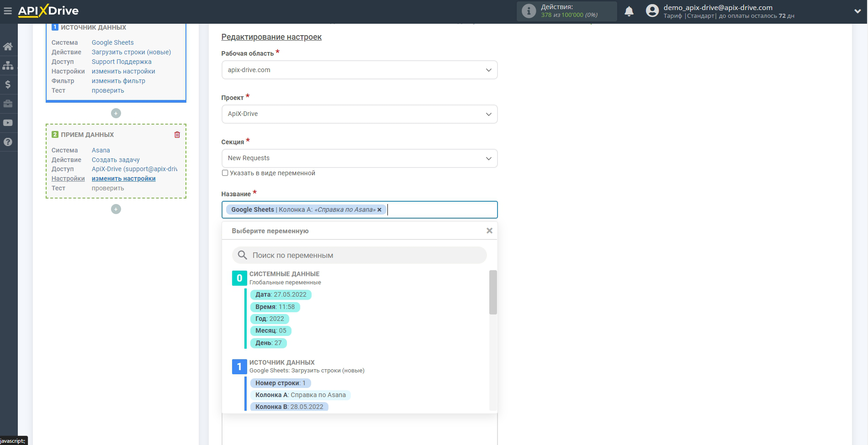This screenshot has width=868, height=445.
Task: Open the Google Sheets system link
Action: [x=113, y=42]
